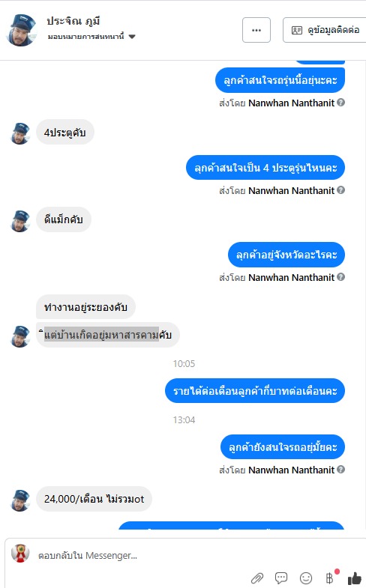The width and height of the screenshot is (366, 588).
Task: Send a thumbs-up like
Action: 354,578
